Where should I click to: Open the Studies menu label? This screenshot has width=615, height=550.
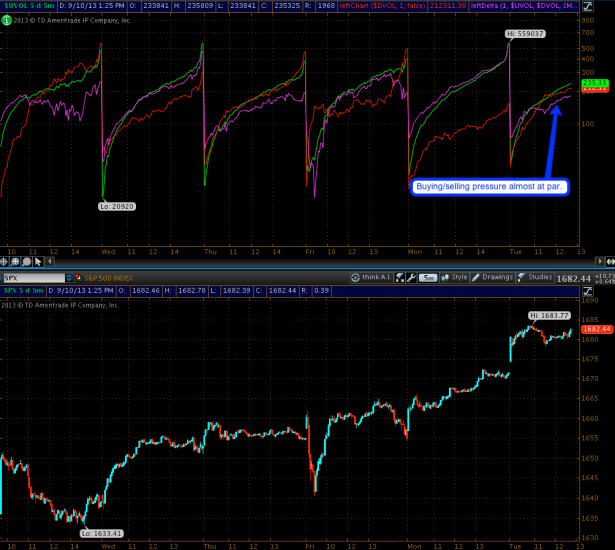click(x=540, y=277)
